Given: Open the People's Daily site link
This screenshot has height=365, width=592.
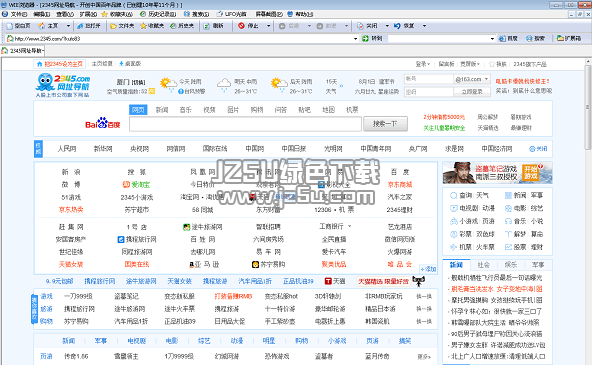Looking at the screenshot, I should tap(67, 149).
